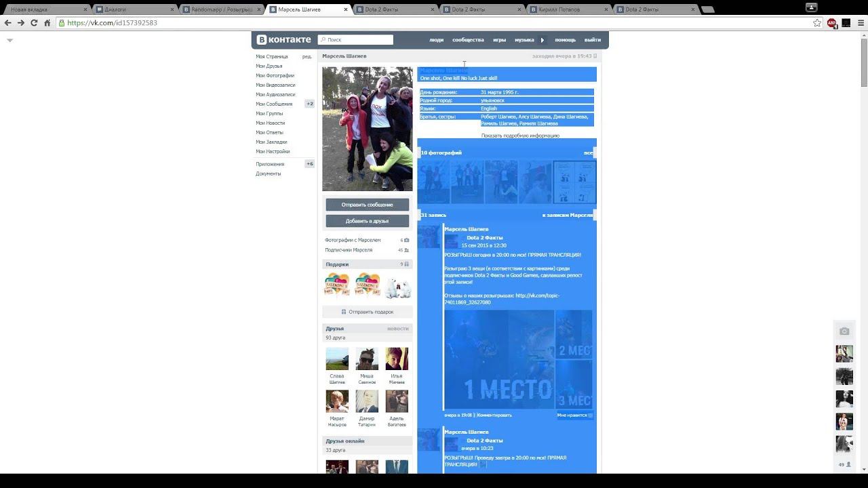Click Комментировать under the first wall post
The width and height of the screenshot is (868, 488).
point(494,415)
